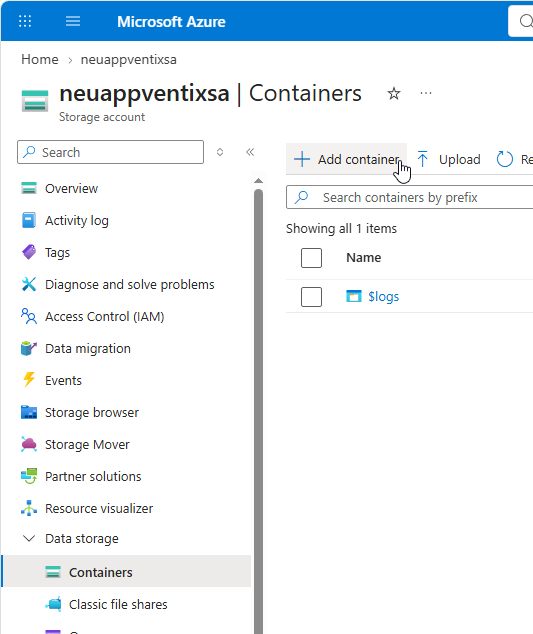Click the $logs container icon
Screen dimensions: 533x634
click(354, 296)
